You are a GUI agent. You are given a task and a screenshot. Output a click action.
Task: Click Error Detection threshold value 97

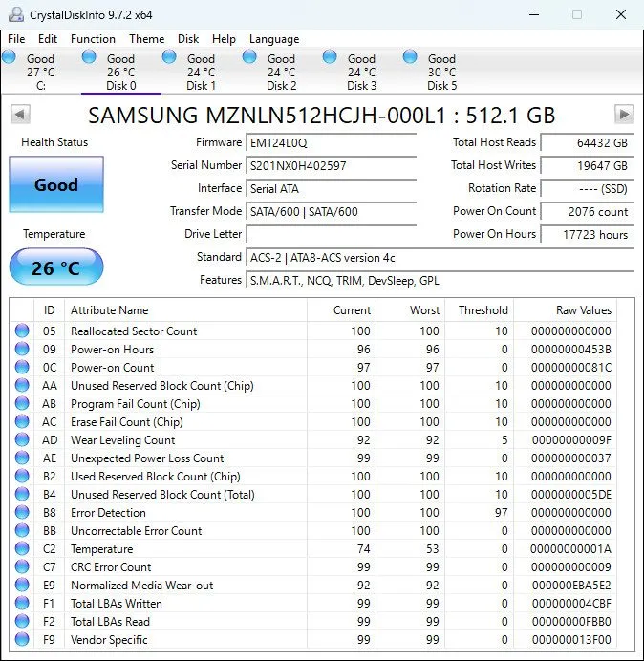click(501, 512)
